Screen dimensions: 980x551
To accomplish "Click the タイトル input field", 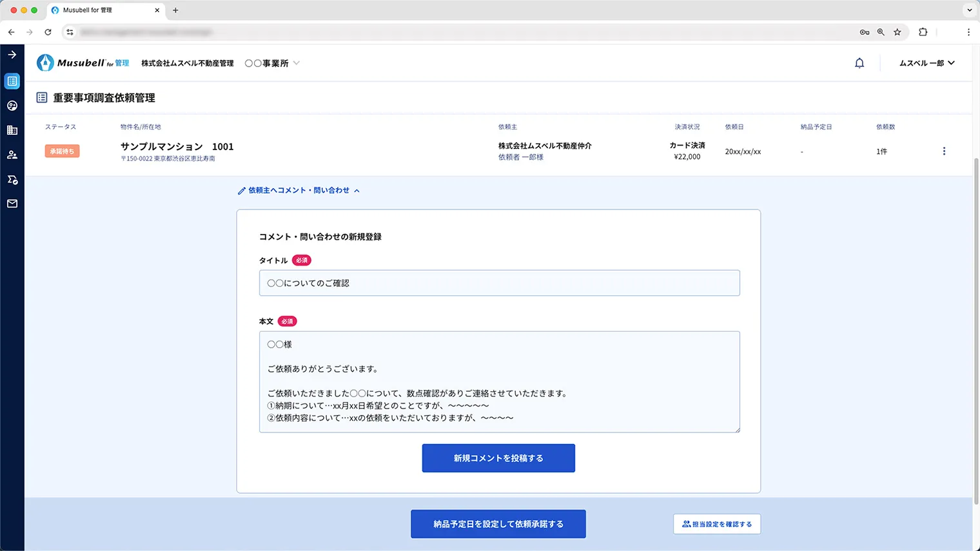I will point(499,282).
